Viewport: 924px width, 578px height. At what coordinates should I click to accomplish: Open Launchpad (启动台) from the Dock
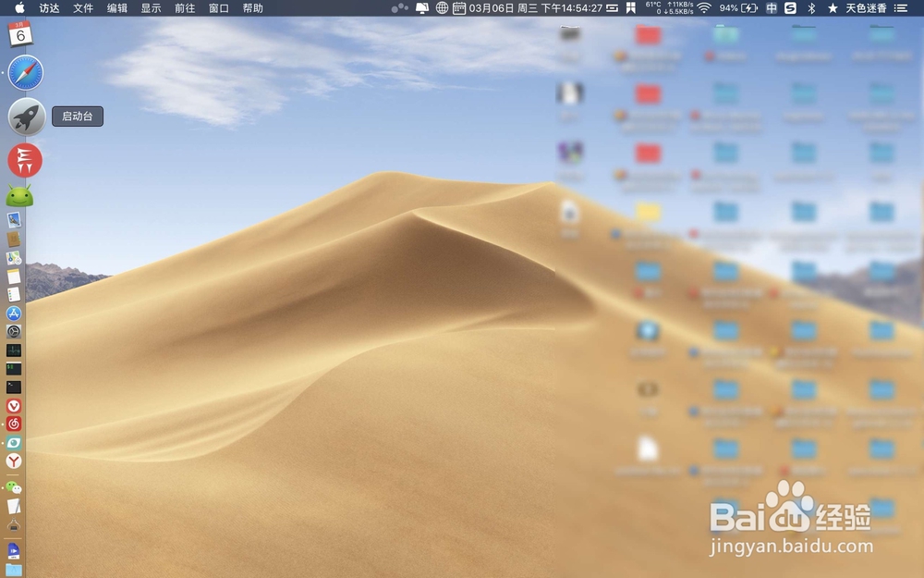[24, 117]
